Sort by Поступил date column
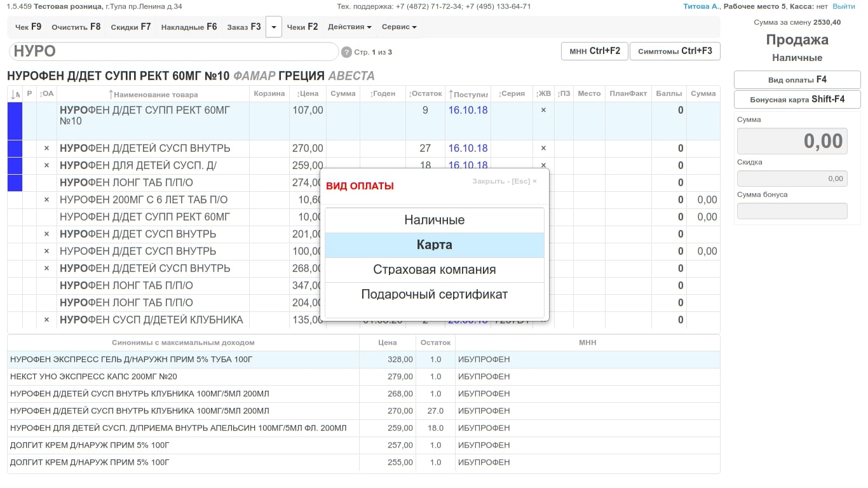This screenshot has width=868, height=488. point(468,94)
